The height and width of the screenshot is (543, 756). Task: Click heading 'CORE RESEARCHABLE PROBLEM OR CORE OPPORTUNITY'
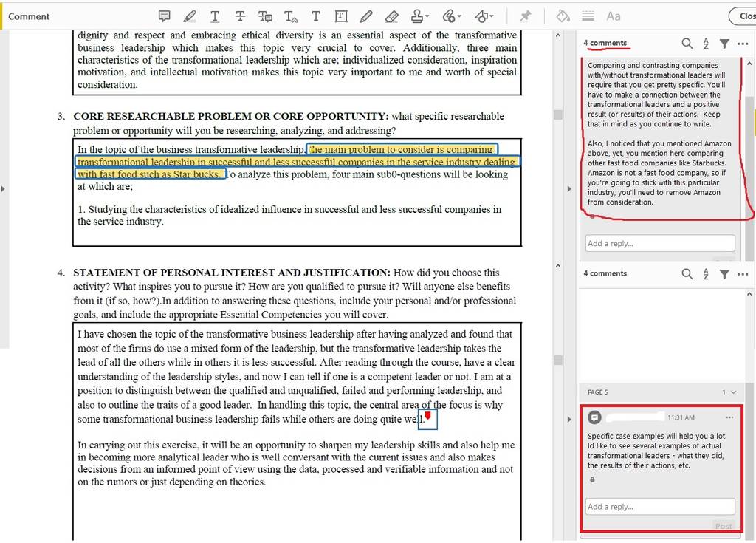pyautogui.click(x=230, y=116)
